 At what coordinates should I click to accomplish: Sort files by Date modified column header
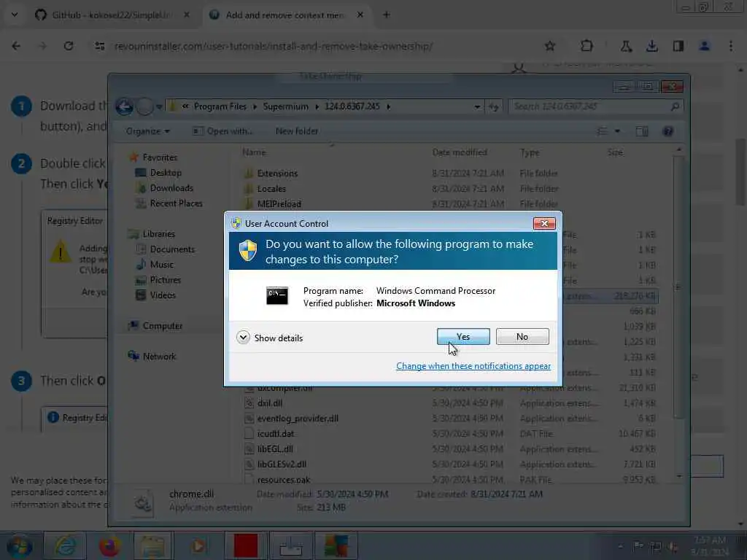point(460,152)
